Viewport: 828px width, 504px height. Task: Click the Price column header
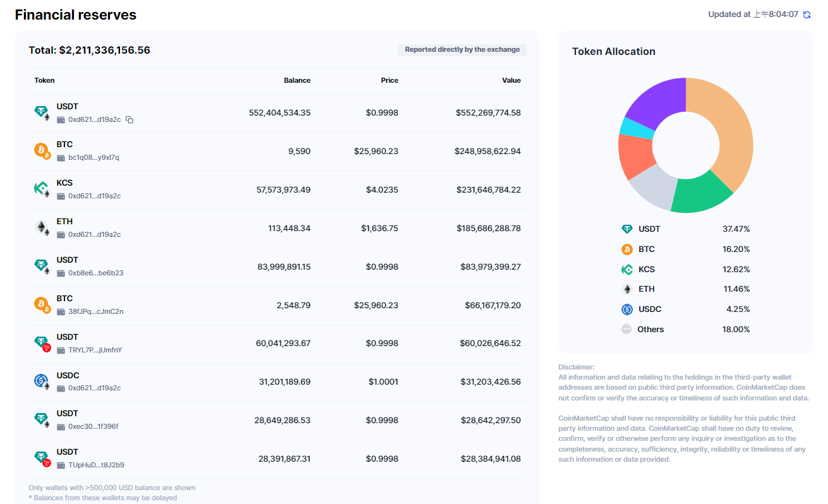(390, 80)
